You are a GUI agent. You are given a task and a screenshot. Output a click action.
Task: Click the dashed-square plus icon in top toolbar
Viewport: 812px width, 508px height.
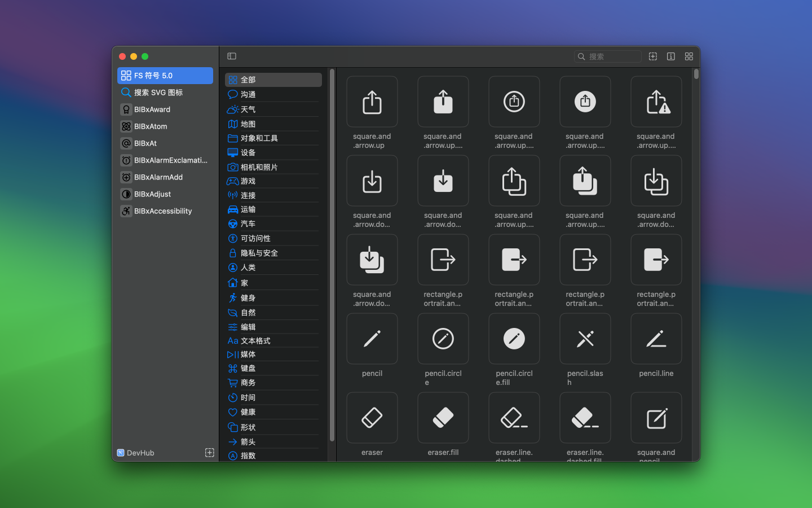(653, 56)
